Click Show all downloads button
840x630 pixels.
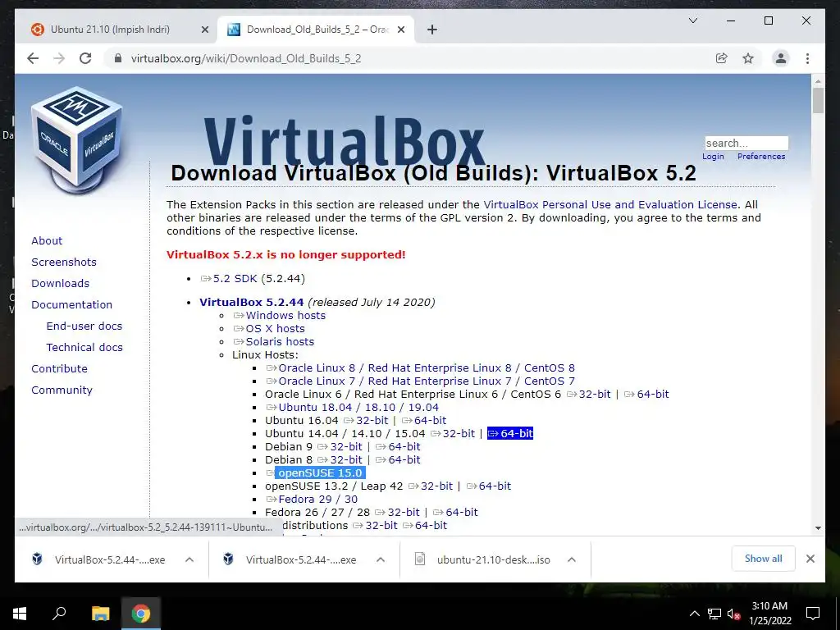pos(763,559)
